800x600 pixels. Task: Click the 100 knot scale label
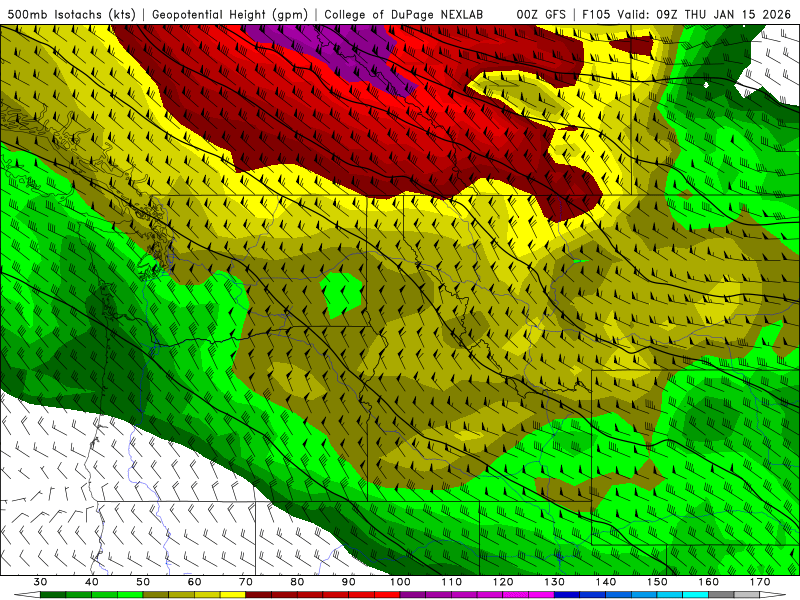point(400,582)
